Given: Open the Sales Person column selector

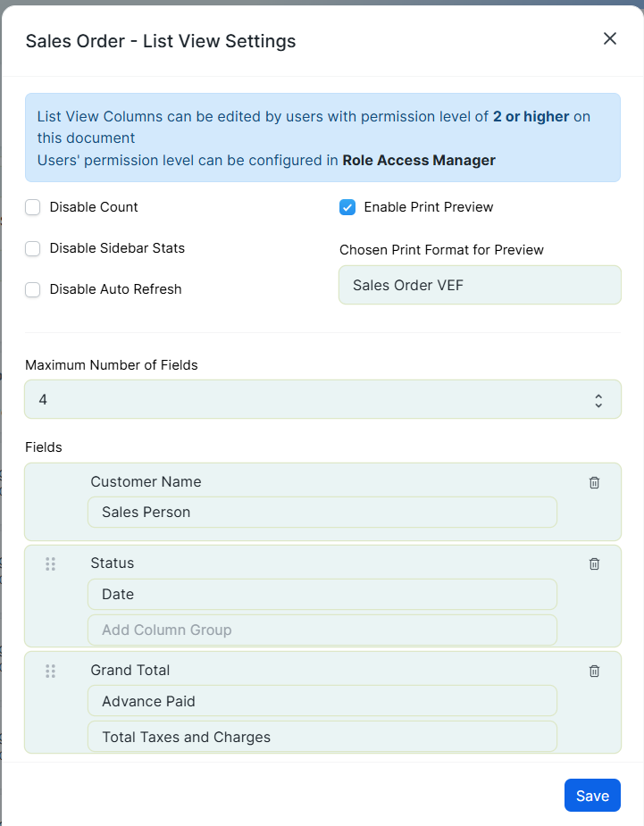Looking at the screenshot, I should tap(322, 512).
